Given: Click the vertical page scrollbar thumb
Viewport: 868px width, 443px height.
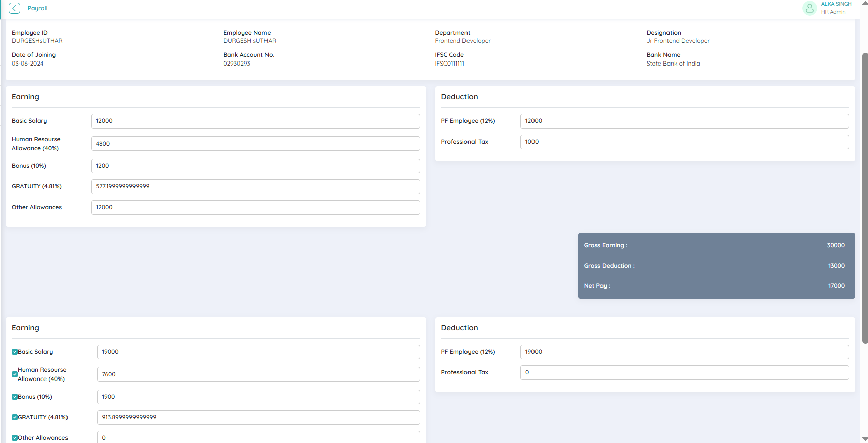Looking at the screenshot, I should (x=864, y=197).
